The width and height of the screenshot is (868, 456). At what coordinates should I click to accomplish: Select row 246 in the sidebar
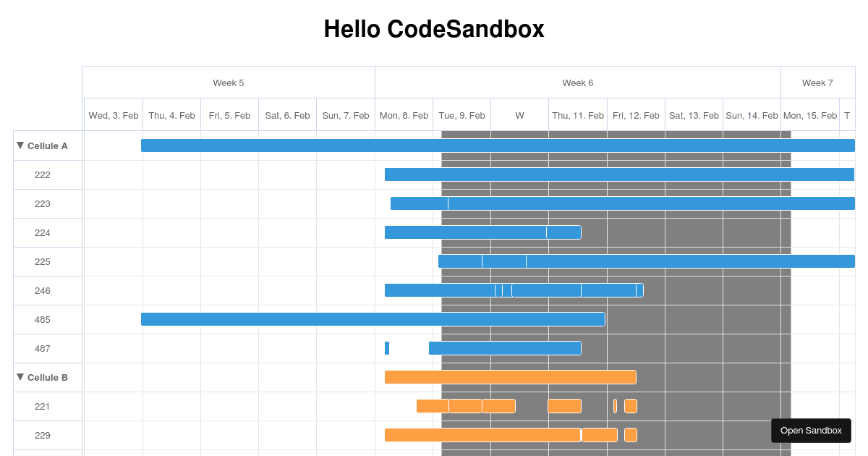[43, 290]
